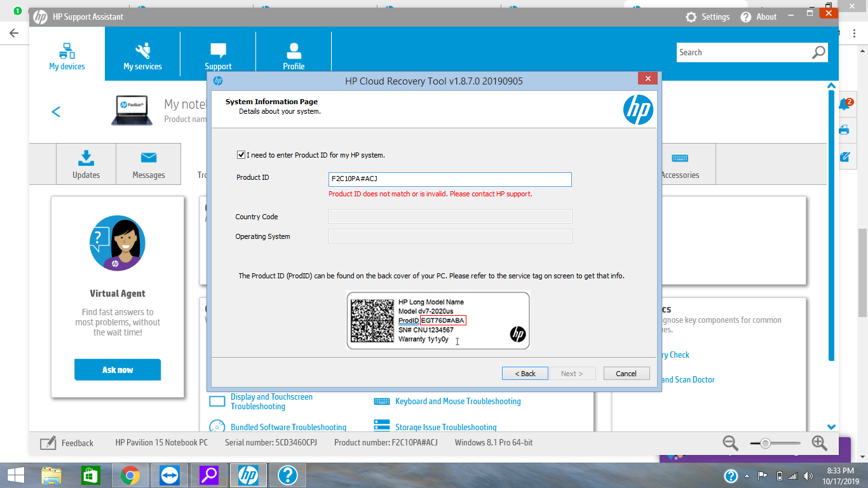The width and height of the screenshot is (868, 488).
Task: Close the HP Cloud Recovery Tool dialog
Action: pos(648,78)
